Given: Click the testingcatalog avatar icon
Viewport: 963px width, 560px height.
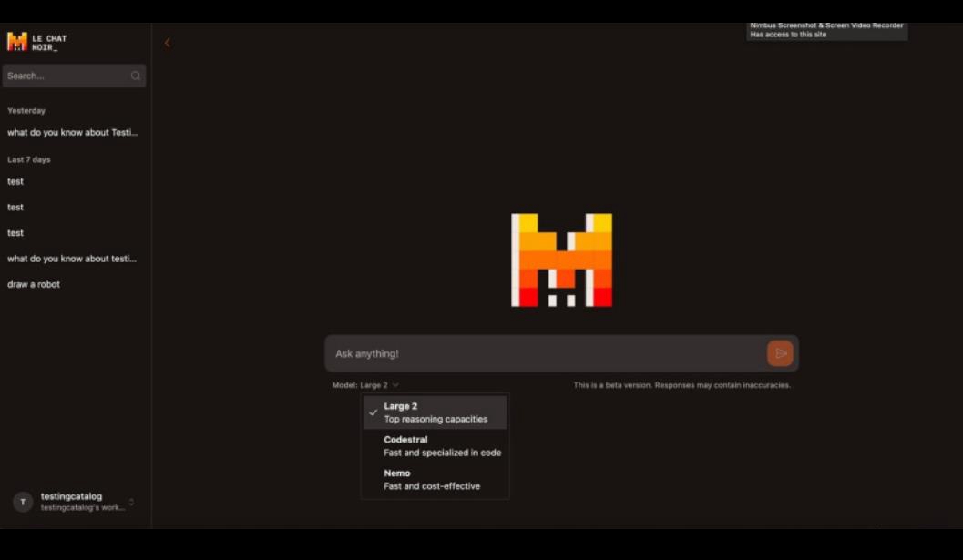Looking at the screenshot, I should click(23, 502).
